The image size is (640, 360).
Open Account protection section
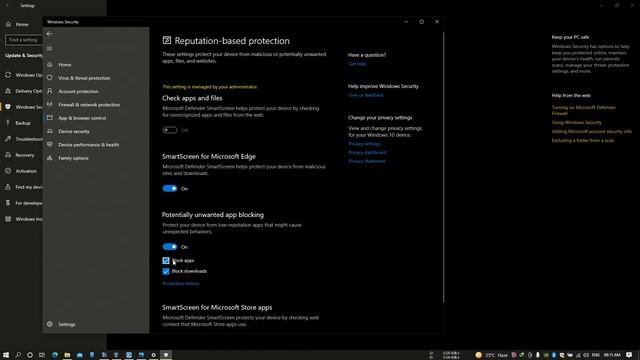click(x=78, y=91)
